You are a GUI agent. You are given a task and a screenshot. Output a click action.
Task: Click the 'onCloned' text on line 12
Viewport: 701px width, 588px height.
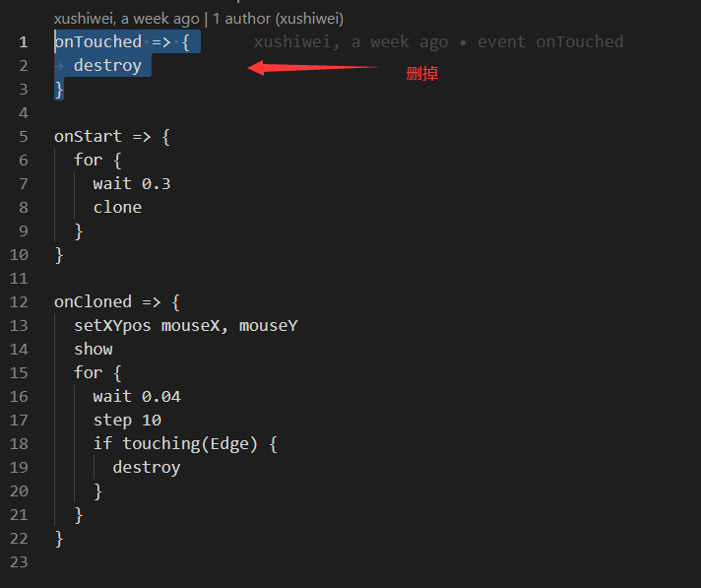tap(93, 302)
